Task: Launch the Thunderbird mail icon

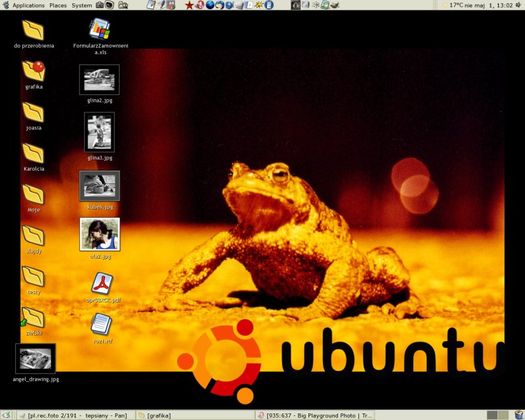Action: tap(220, 5)
